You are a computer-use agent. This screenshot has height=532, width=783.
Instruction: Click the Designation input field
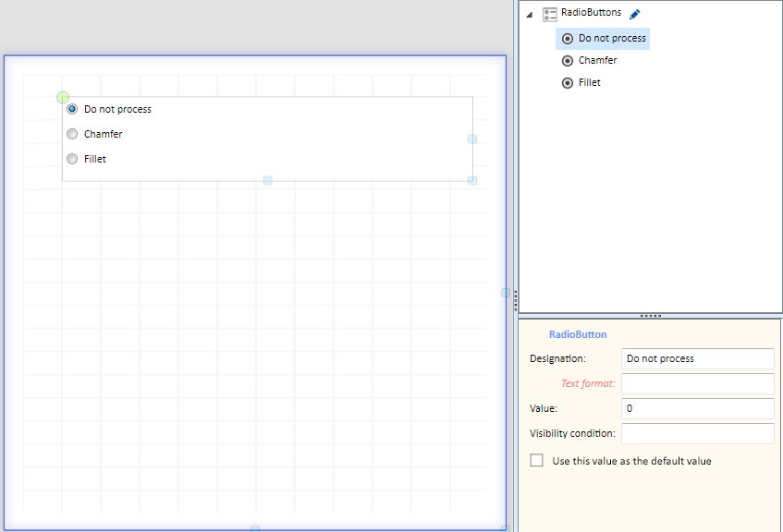[698, 359]
